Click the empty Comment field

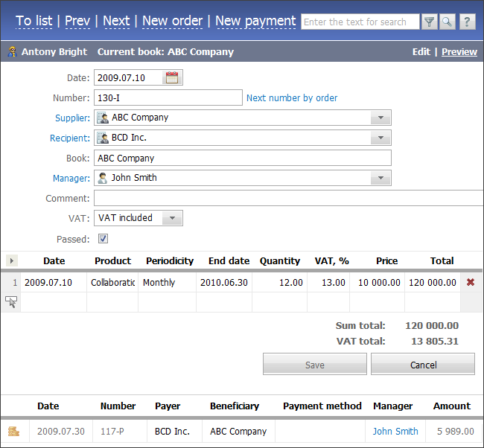(289, 198)
